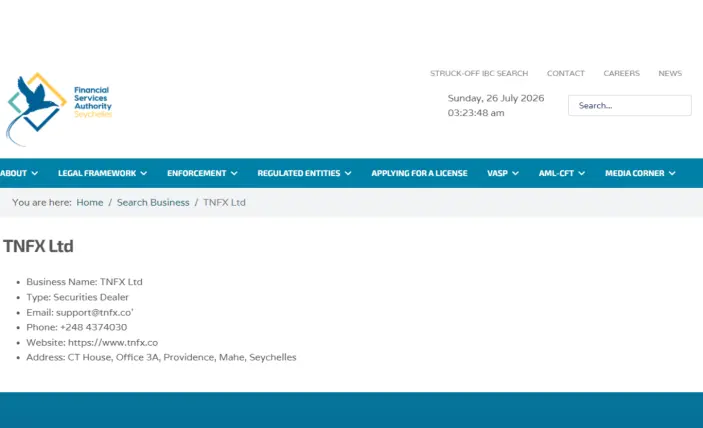This screenshot has width=703, height=428.
Task: Click the Business Name: TNFX Ltd line
Action: [x=84, y=282]
